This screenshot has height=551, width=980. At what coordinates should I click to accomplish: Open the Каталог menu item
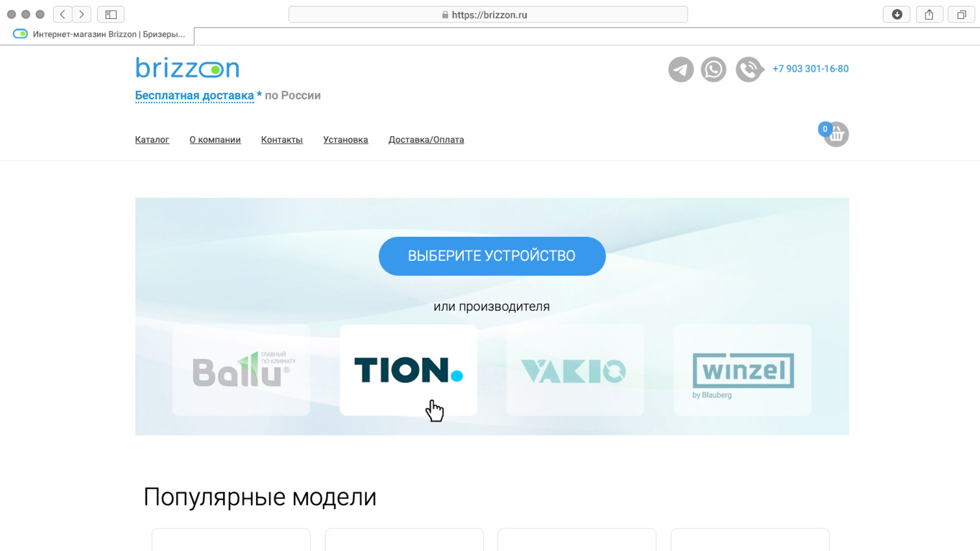(152, 140)
